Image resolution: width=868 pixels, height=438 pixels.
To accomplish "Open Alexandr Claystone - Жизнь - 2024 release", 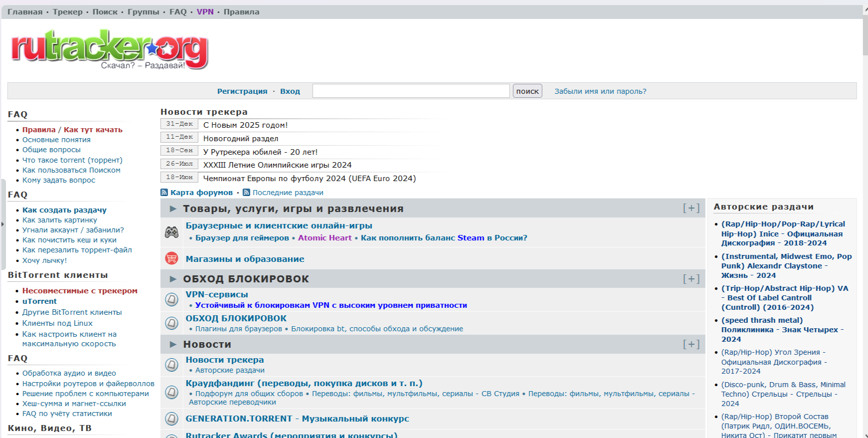I will tap(787, 266).
